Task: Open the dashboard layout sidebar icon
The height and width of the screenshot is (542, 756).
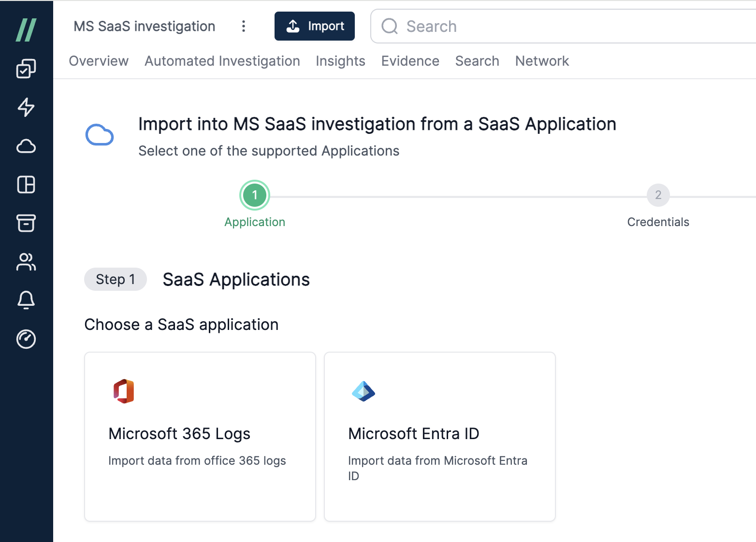Action: [x=26, y=185]
